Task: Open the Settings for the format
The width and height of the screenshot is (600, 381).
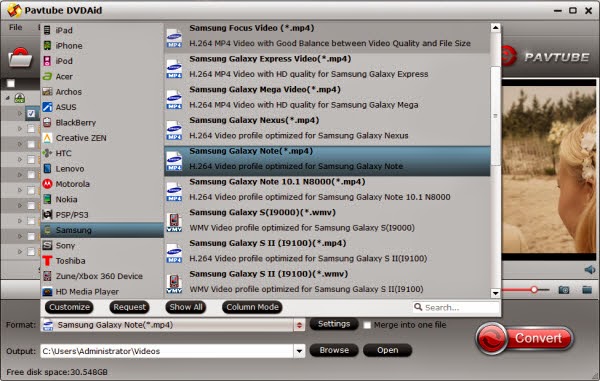Action: coord(334,324)
